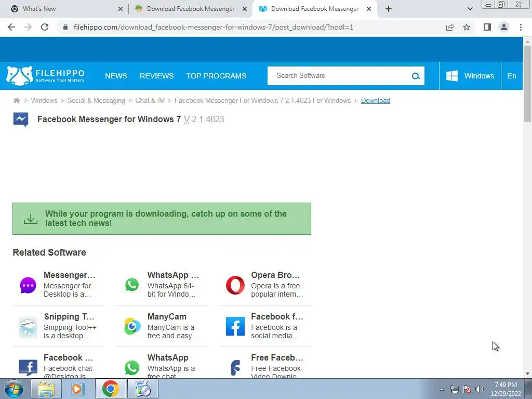Open Windows Media Player from taskbar
Image resolution: width=532 pixels, height=399 pixels.
tap(78, 389)
